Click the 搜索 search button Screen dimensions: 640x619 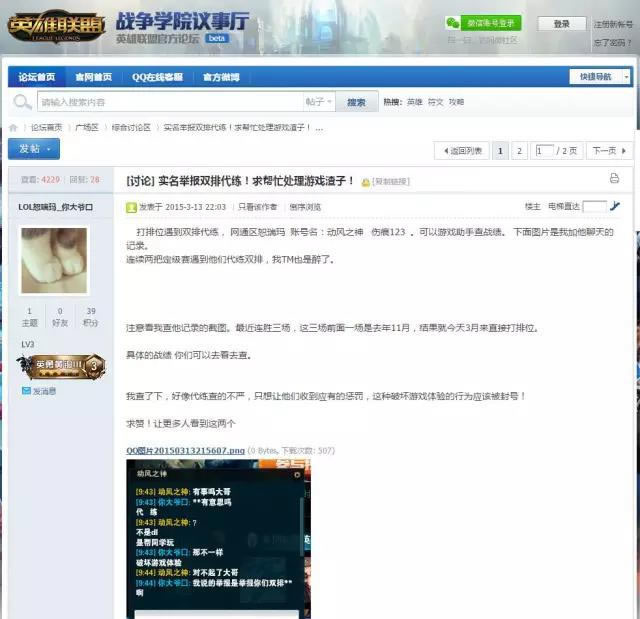(x=356, y=102)
